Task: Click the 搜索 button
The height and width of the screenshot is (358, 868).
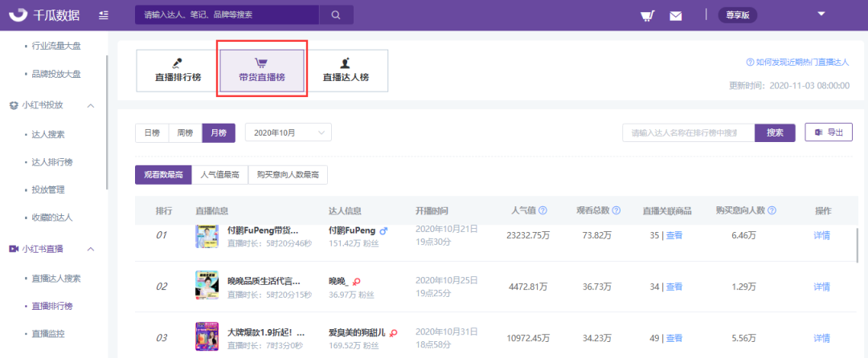Action: (775, 133)
